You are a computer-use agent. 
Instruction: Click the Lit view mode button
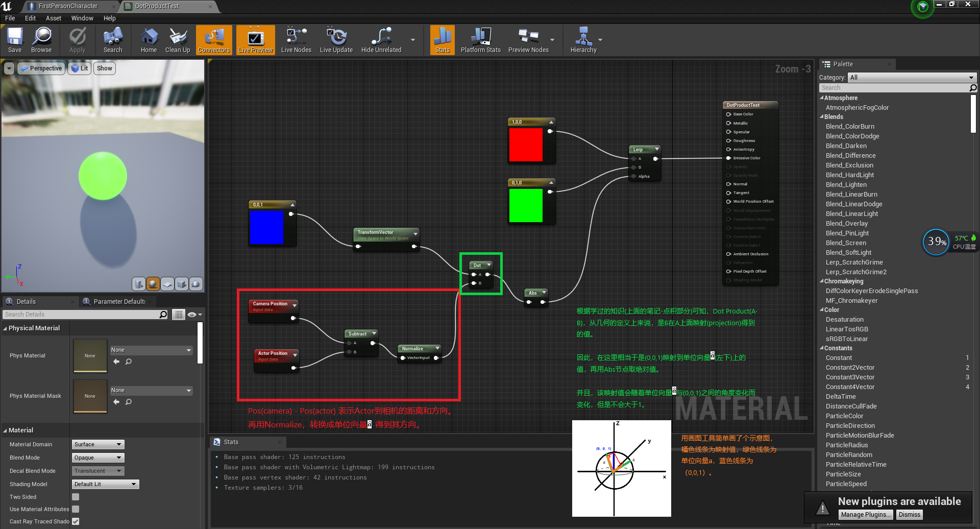(x=80, y=68)
